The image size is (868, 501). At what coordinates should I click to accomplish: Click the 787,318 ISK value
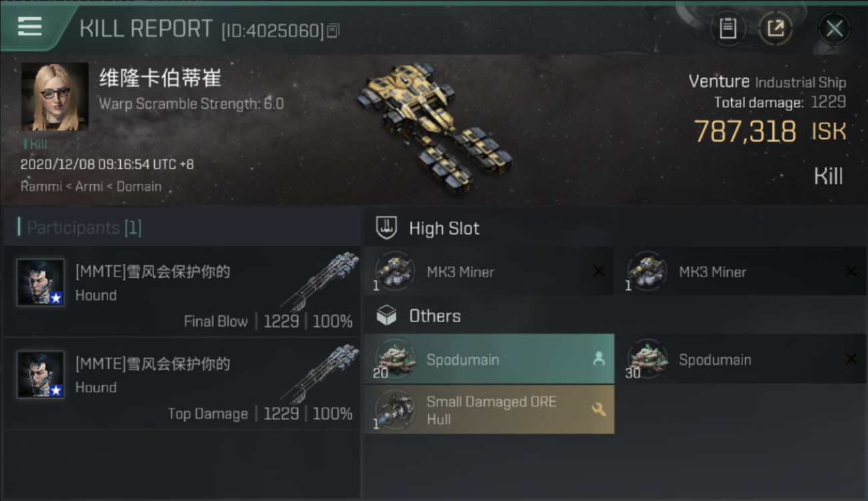pos(770,132)
